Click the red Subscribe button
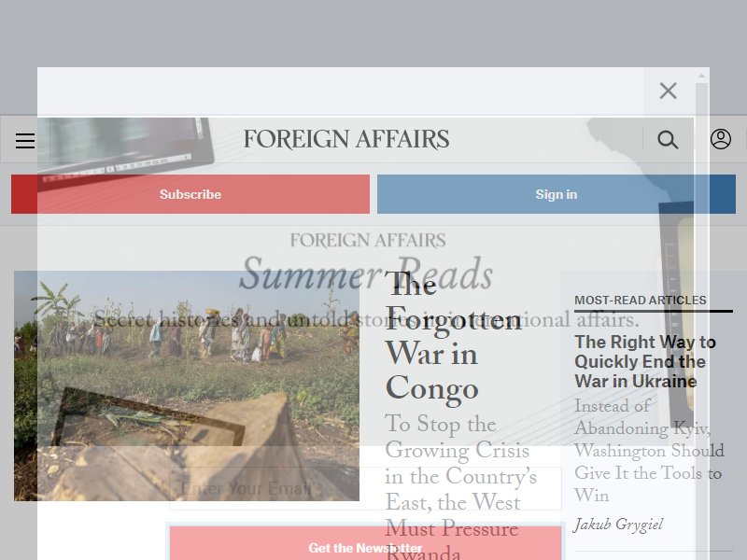747x560 pixels. [x=190, y=194]
